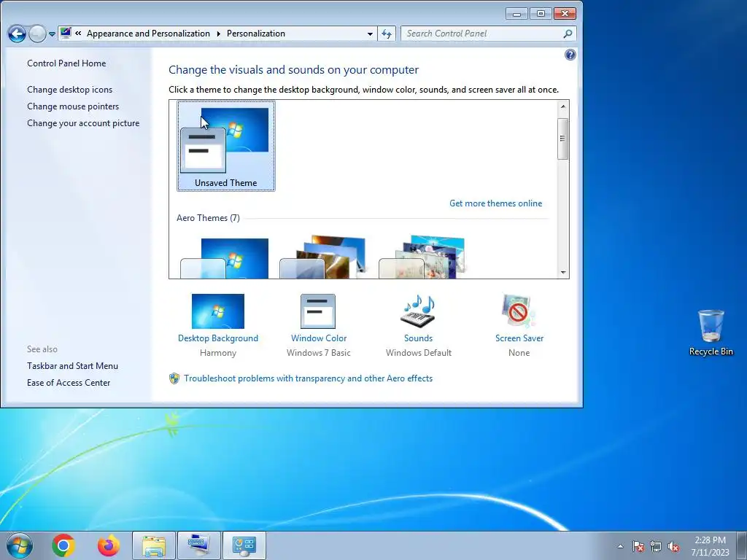Click the Show desktop strip on the taskbar
The width and height of the screenshot is (747, 560).
742,545
